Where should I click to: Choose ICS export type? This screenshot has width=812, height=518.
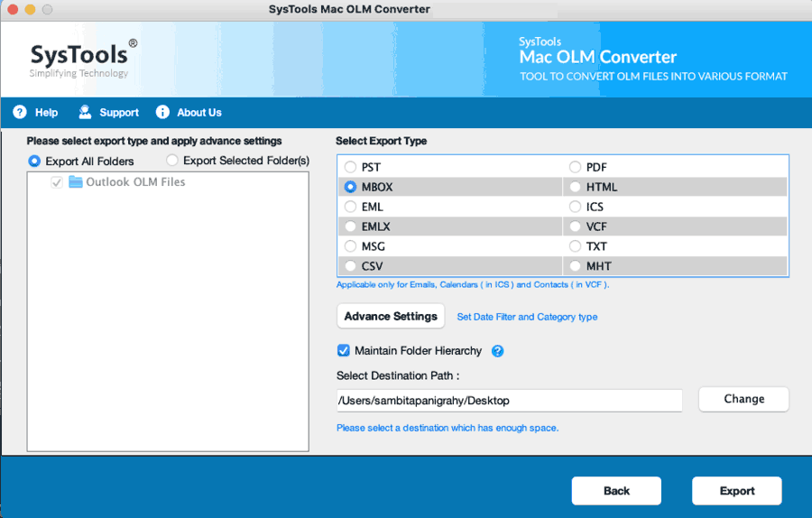(575, 207)
